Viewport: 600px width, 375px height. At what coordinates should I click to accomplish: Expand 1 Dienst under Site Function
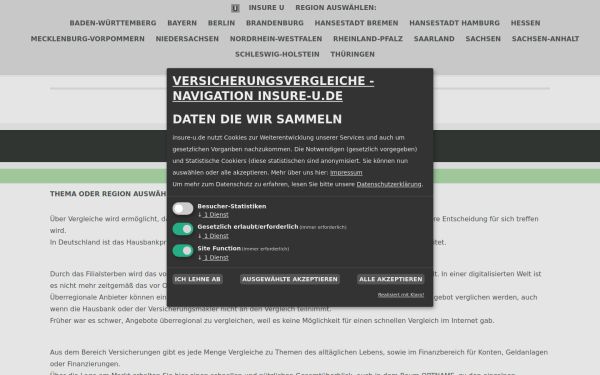216,258
